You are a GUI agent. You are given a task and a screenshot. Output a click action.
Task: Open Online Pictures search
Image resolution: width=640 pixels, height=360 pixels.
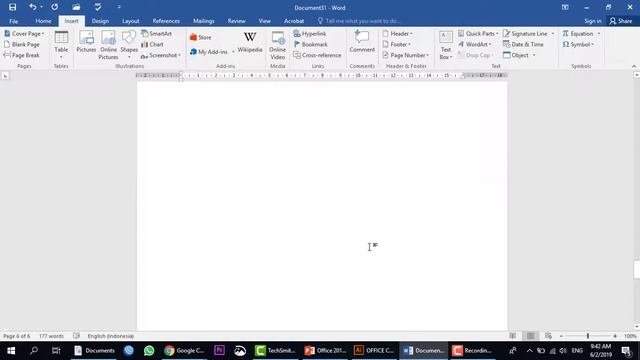coord(108,45)
